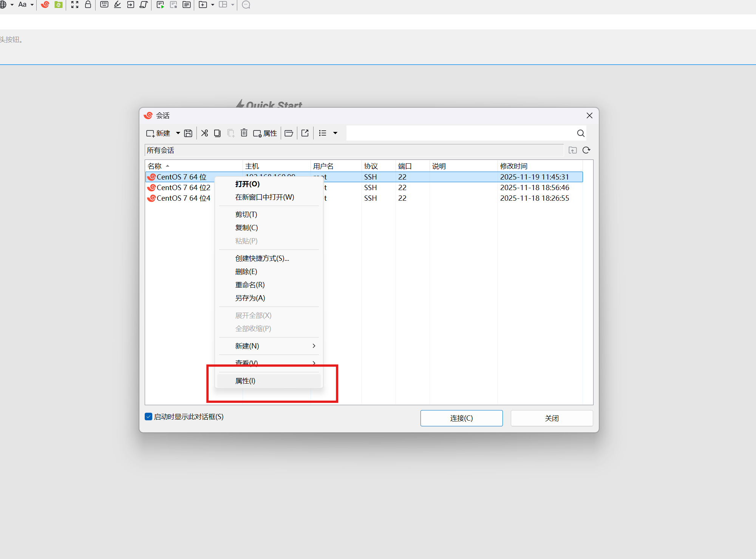The height and width of the screenshot is (559, 756).
Task: Uncheck 启动时显示此对话框 checkbox
Action: pos(148,417)
